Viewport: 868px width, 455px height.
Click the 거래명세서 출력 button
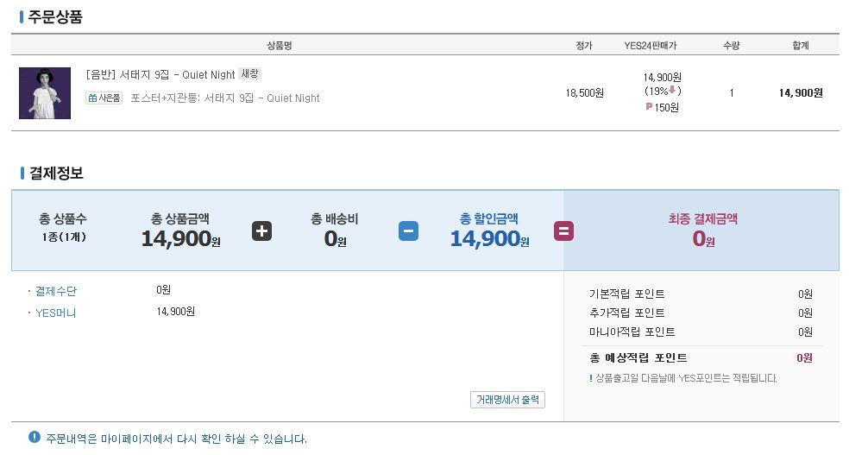click(x=507, y=400)
